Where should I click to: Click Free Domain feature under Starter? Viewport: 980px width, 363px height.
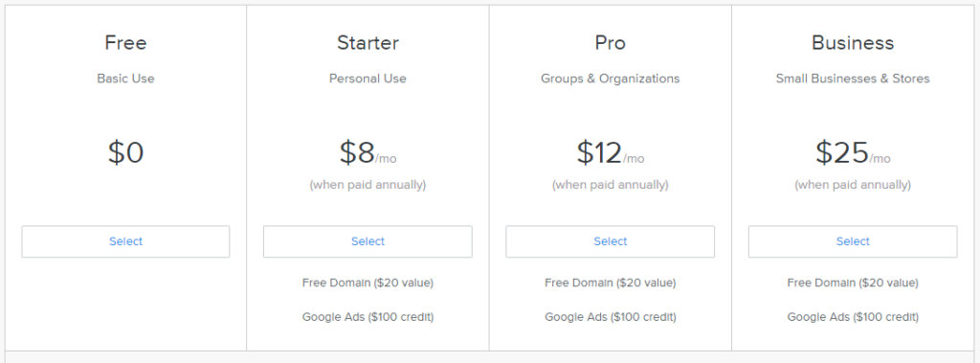coord(367,283)
